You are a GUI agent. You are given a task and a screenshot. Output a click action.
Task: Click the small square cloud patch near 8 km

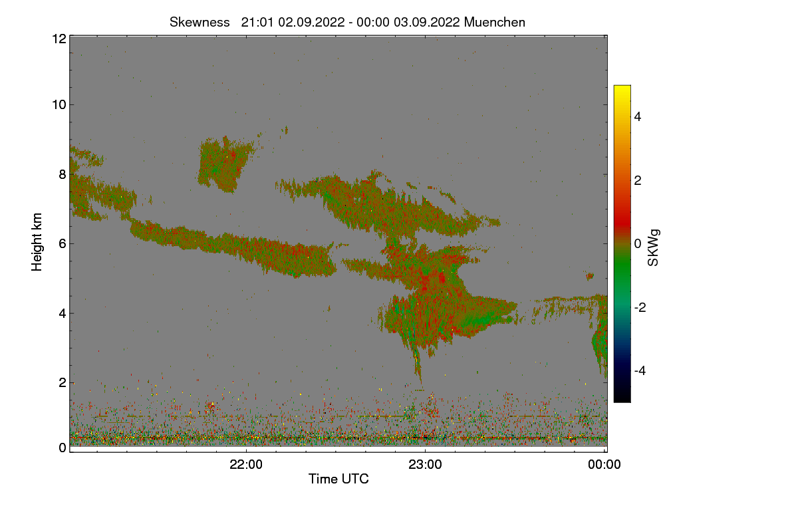click(x=226, y=164)
